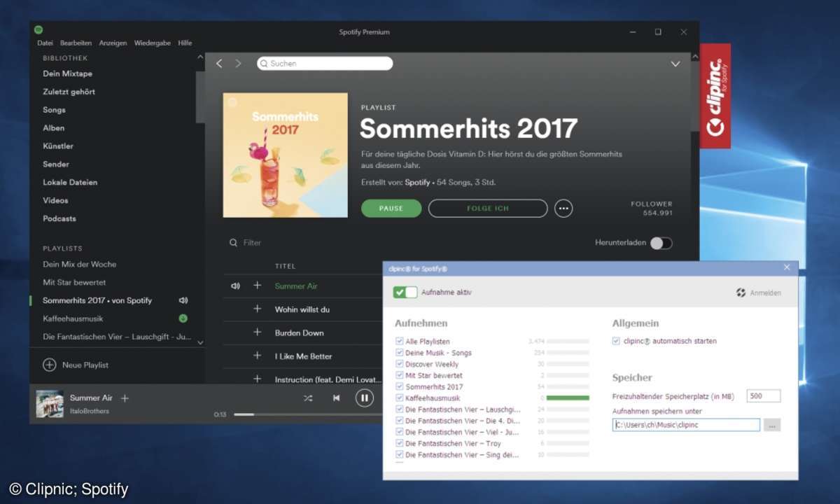Click the red clipinc for Spotify tab
This screenshot has height=504, width=840.
click(x=715, y=96)
